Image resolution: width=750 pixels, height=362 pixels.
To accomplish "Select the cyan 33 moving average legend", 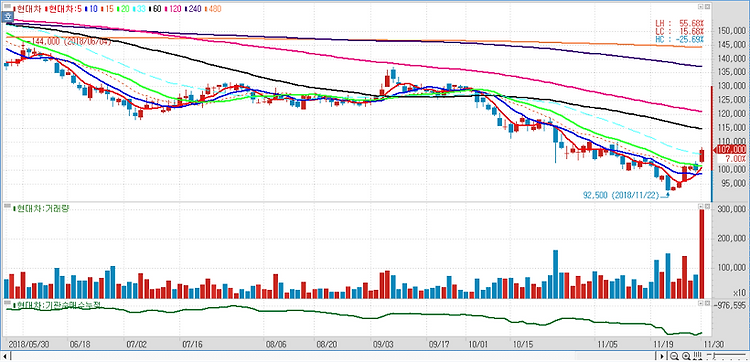I will pyautogui.click(x=140, y=9).
